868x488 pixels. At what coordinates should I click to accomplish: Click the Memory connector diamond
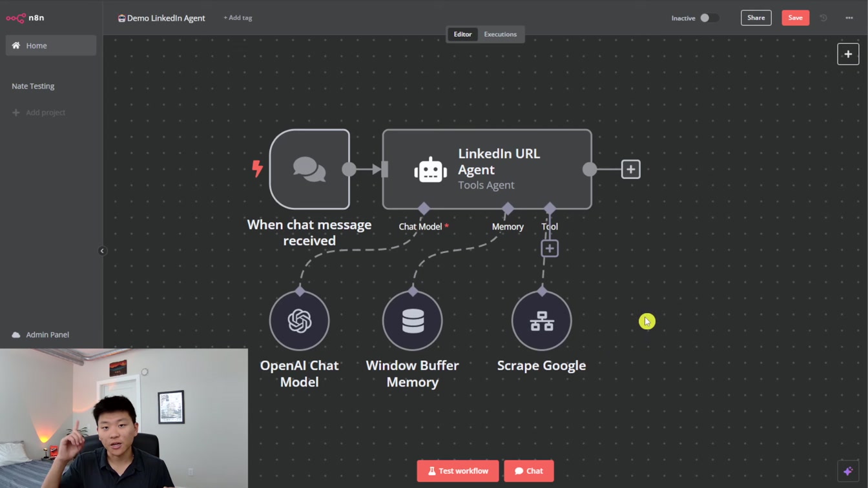tap(508, 208)
